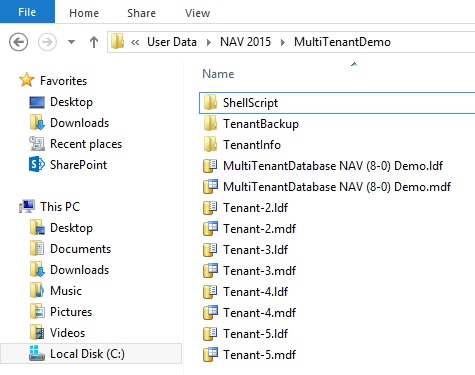Click the address bar folder icon
Image resolution: width=475 pixels, height=375 pixels.
tap(117, 42)
